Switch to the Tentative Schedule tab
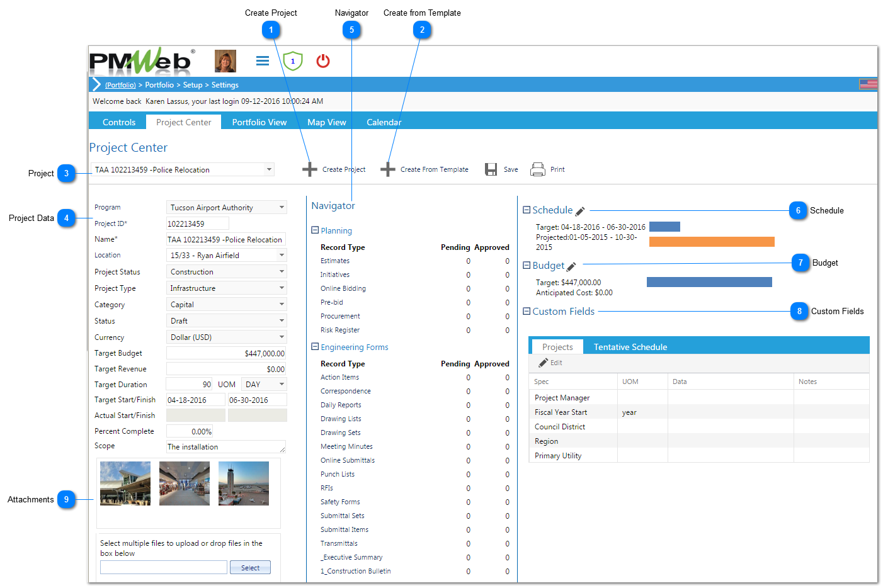This screenshot has width=883, height=588. (x=630, y=347)
